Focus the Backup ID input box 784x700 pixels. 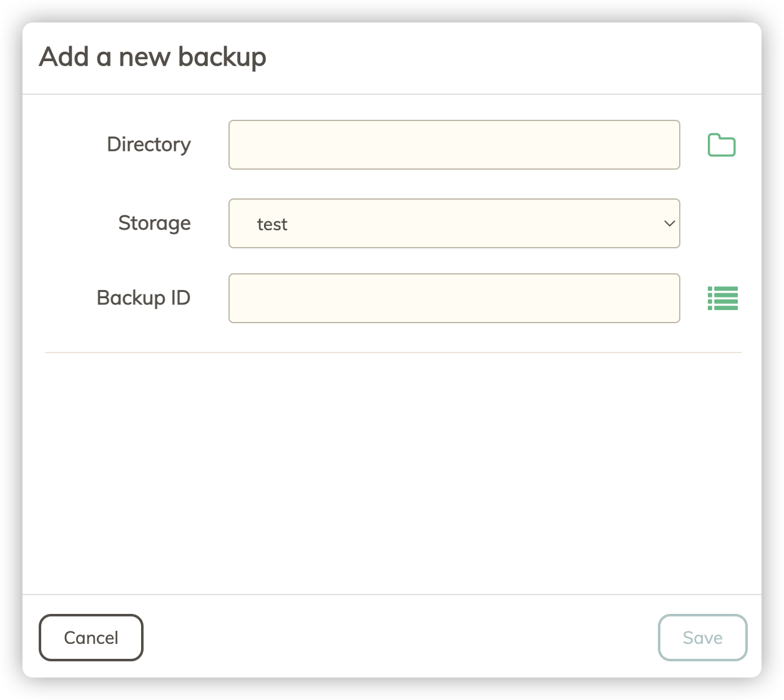454,298
